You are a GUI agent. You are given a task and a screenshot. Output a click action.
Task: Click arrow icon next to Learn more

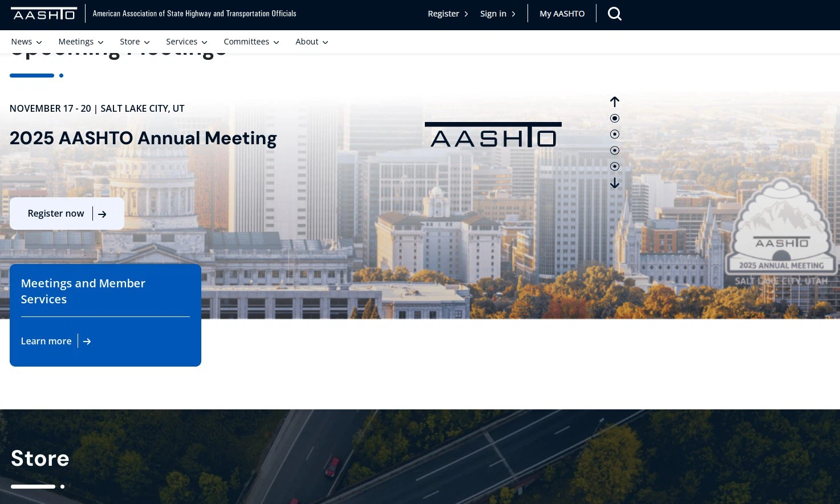[x=87, y=342]
